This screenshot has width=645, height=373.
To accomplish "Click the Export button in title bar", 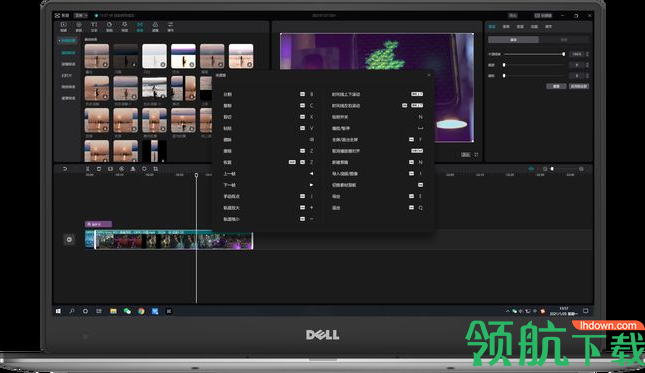I will [513, 15].
